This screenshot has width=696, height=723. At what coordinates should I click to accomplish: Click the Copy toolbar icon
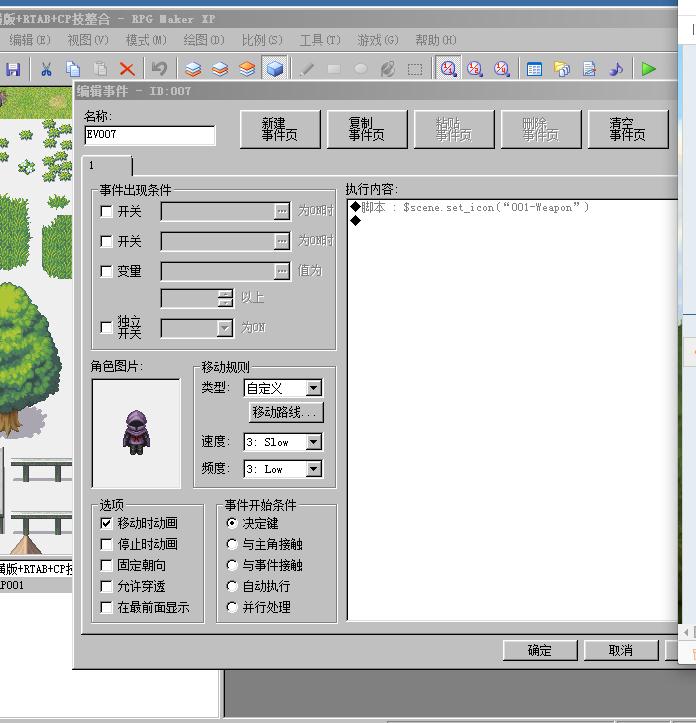coord(73,69)
